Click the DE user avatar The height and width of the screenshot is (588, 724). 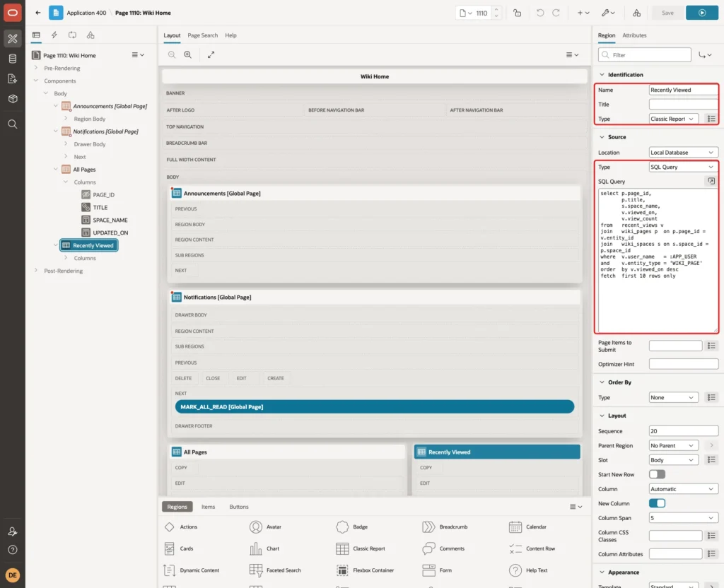pyautogui.click(x=13, y=575)
